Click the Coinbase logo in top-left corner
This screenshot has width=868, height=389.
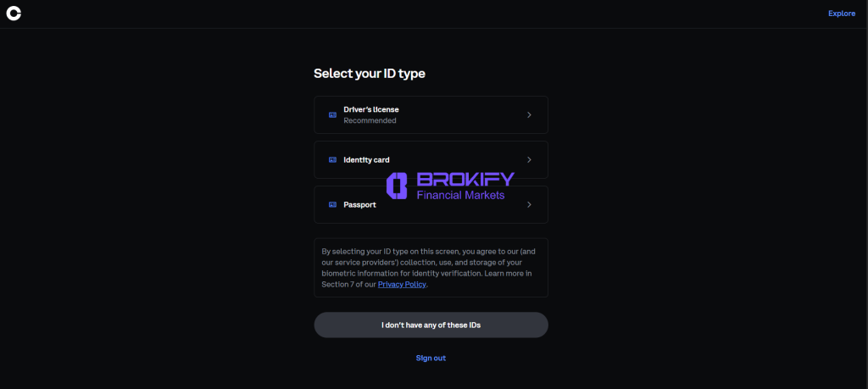click(x=14, y=14)
